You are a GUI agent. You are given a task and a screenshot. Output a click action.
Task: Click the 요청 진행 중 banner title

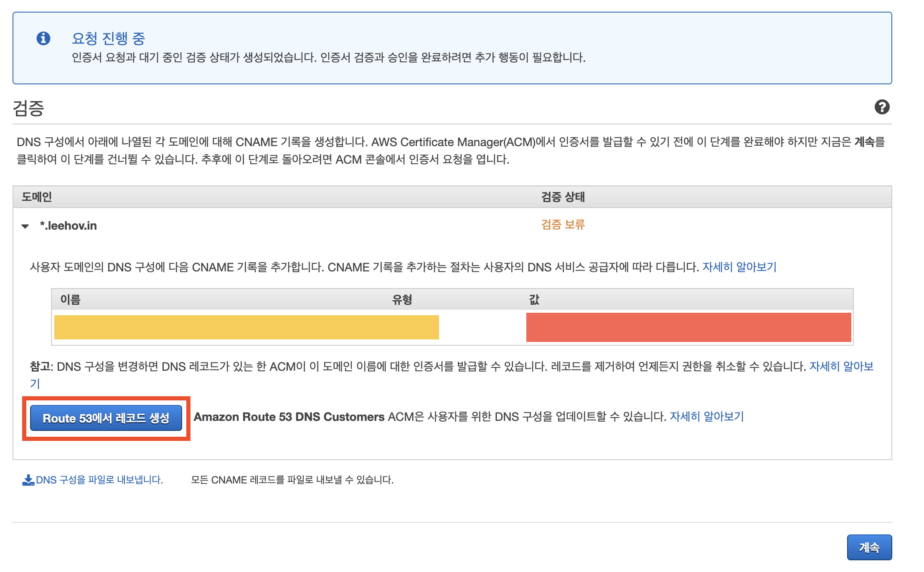click(108, 38)
